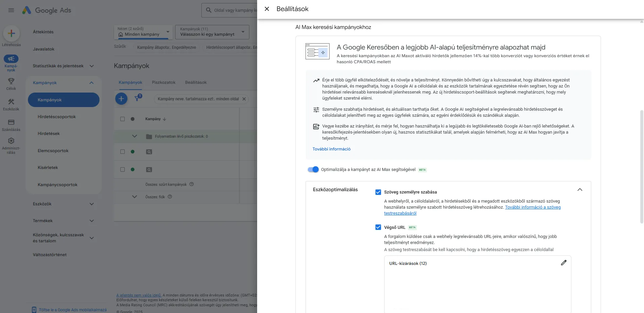The height and width of the screenshot is (313, 644).
Task: Click the blue Létrehozás plus icon
Action: click(11, 33)
